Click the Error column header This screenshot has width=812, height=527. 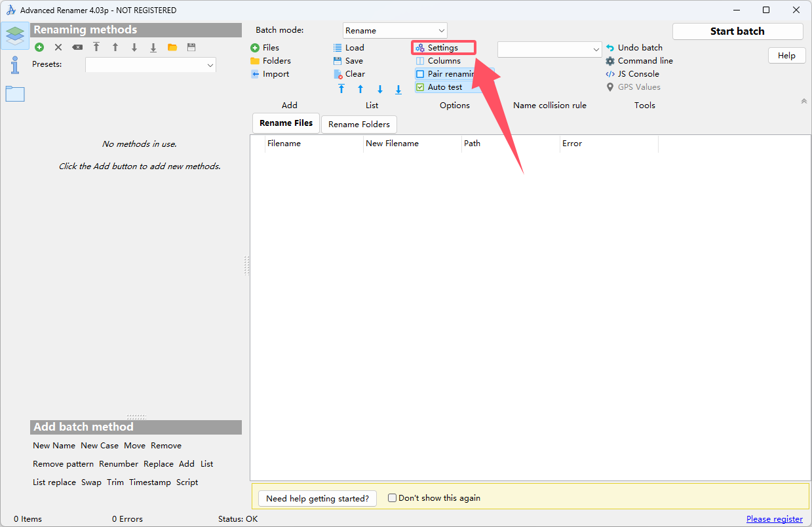pyautogui.click(x=609, y=144)
